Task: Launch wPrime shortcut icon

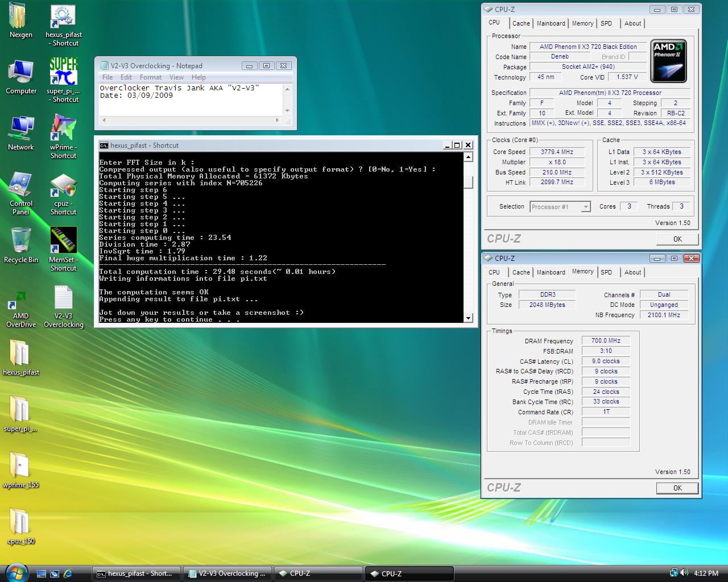Action: pos(64,136)
